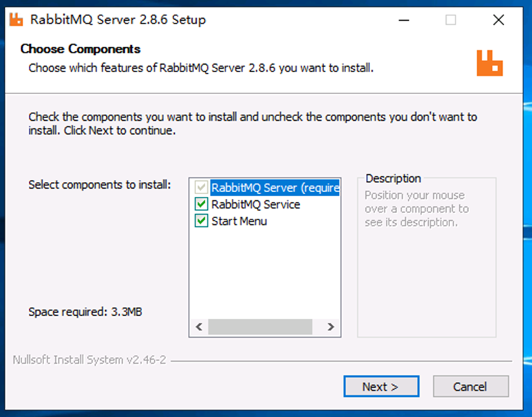Close the RabbitMQ Setup window

coord(499,20)
